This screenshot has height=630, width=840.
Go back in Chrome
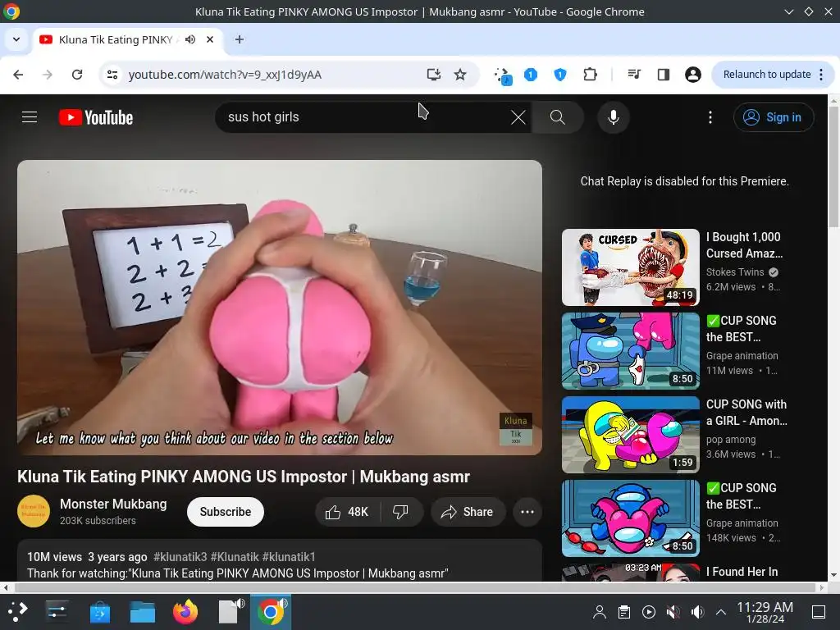18,75
